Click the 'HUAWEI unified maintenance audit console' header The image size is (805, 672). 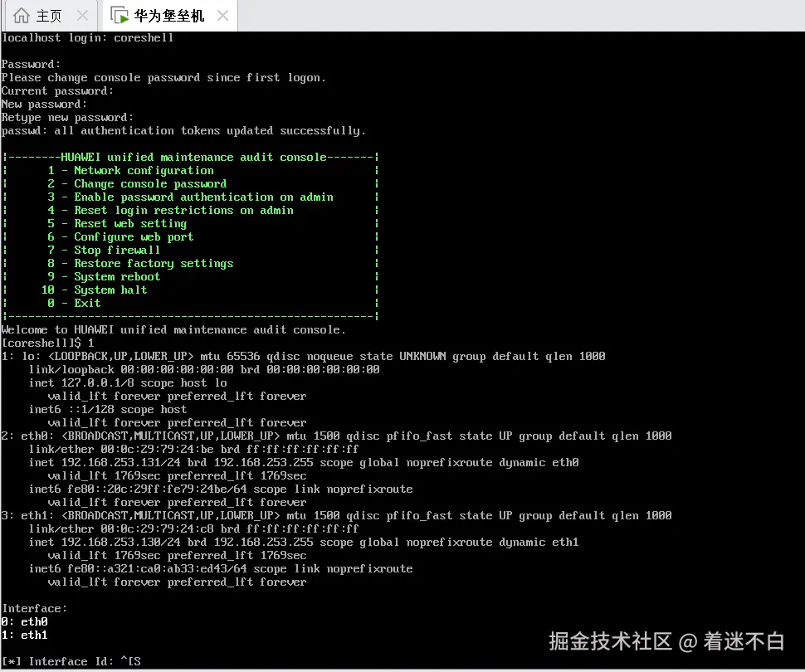coord(193,157)
